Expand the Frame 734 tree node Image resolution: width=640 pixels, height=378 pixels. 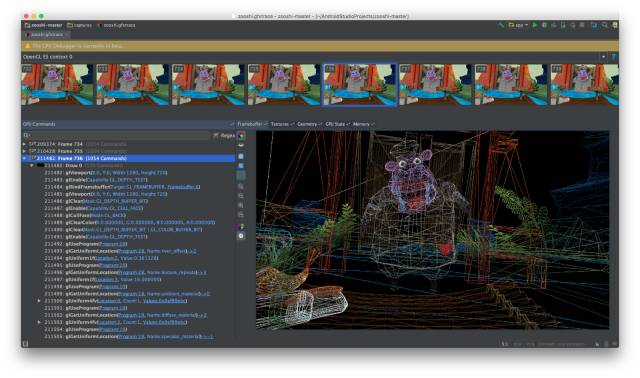tap(24, 144)
